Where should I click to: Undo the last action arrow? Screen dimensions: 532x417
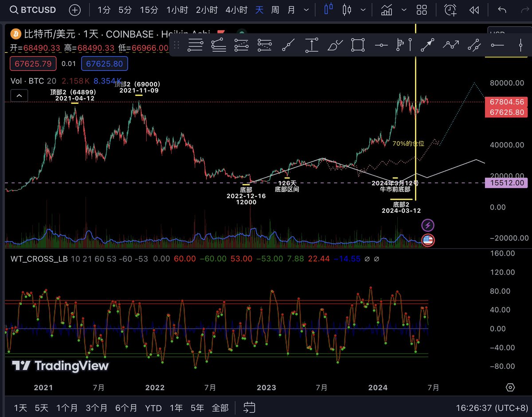point(502,10)
